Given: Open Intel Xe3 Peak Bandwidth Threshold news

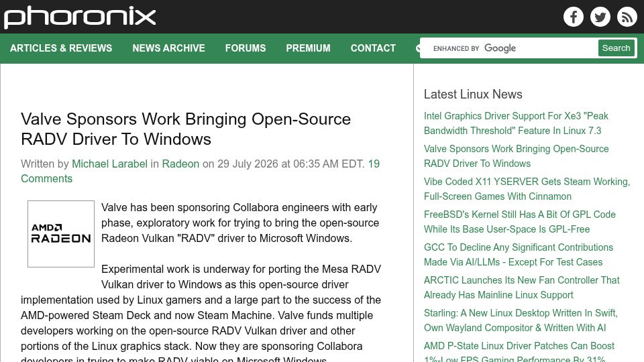Looking at the screenshot, I should [516, 123].
